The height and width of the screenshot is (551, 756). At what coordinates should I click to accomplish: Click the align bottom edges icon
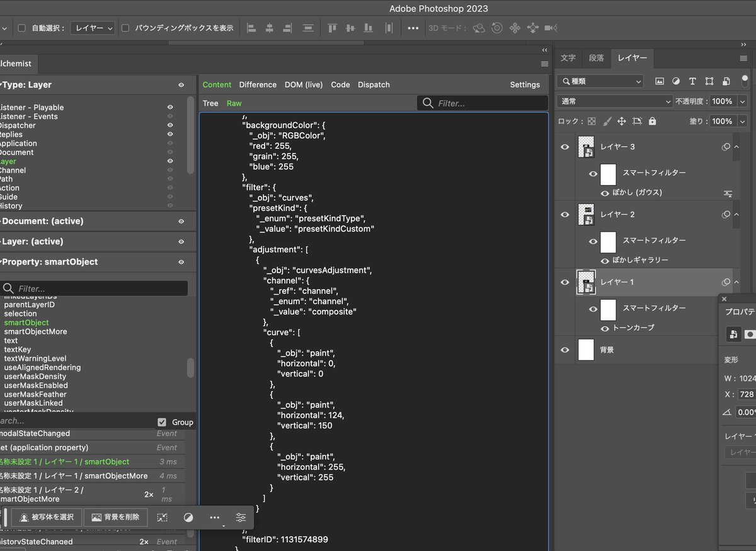(x=369, y=28)
